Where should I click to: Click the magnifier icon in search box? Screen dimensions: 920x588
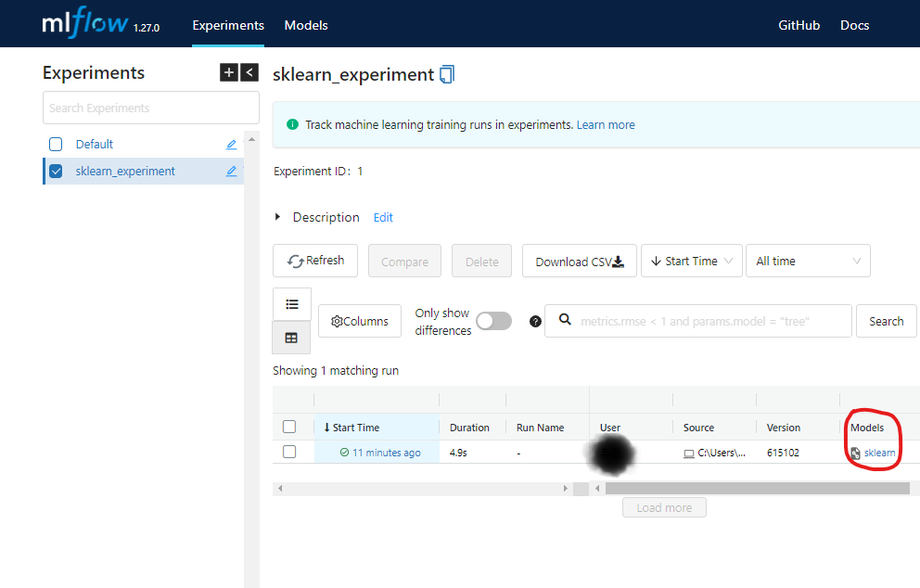[x=565, y=319]
